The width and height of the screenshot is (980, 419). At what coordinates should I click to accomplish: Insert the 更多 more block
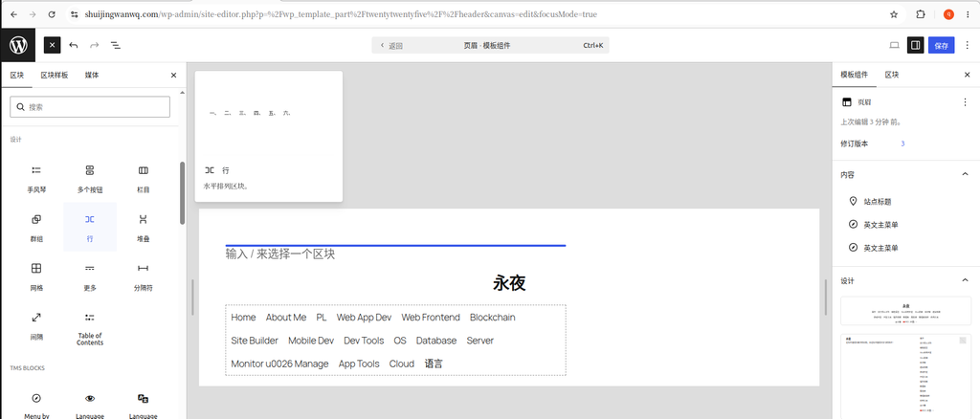point(90,276)
